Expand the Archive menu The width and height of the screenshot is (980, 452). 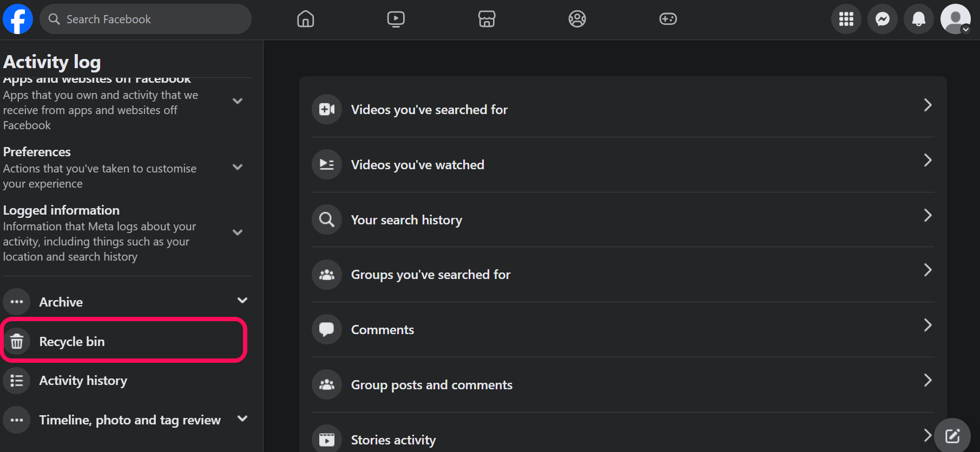point(242,301)
